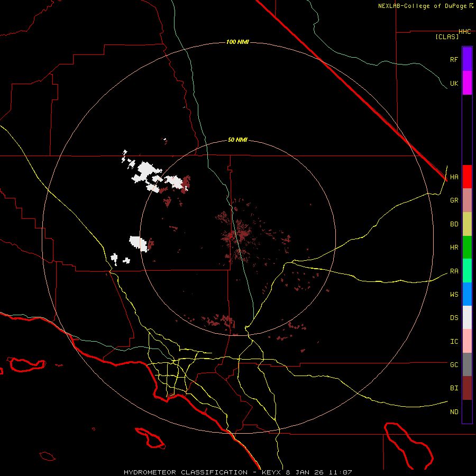Click the HYDROMETEOR CLASSIFICATION caption
The width and height of the screenshot is (476, 476).
click(186, 472)
